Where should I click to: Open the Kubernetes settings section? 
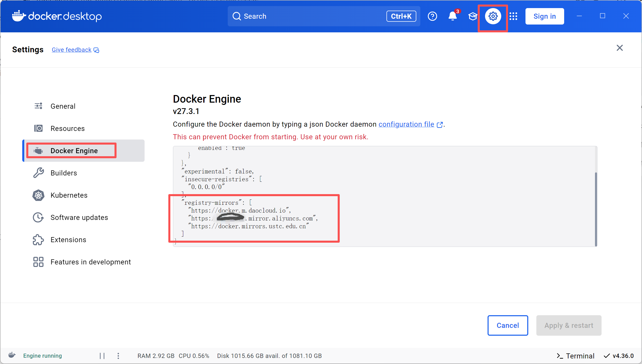69,195
